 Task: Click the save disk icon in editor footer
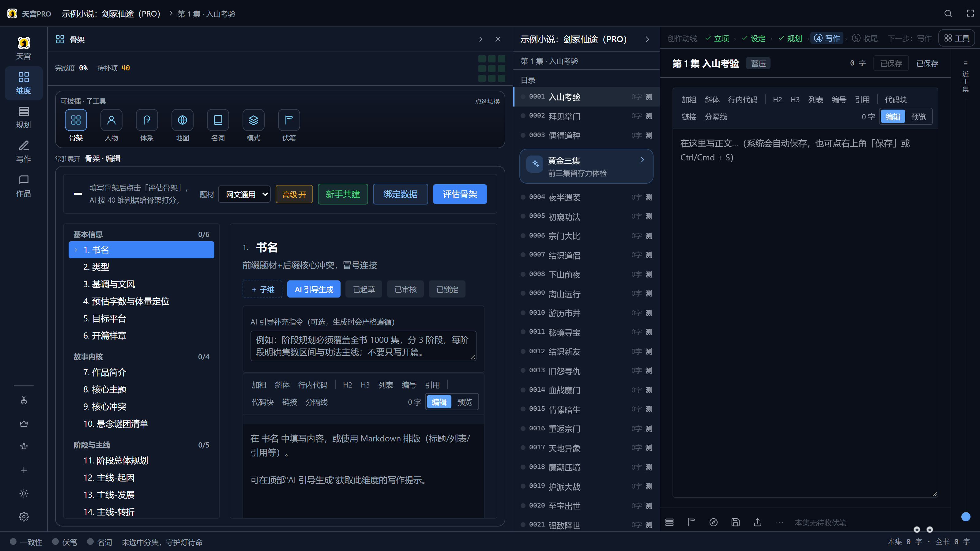(735, 522)
